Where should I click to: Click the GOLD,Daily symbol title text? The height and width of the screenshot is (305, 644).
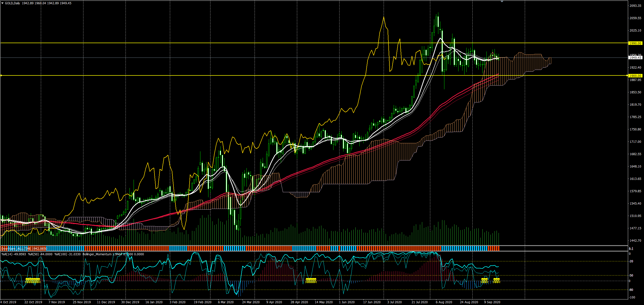coord(12,3)
